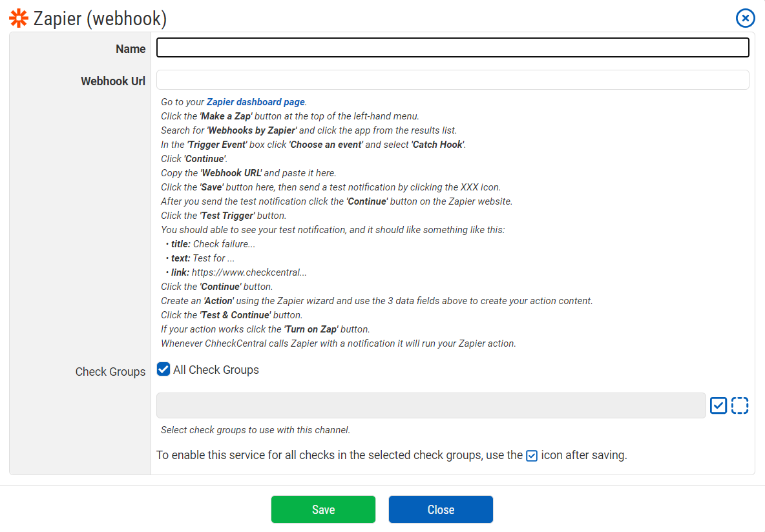
Task: Click the 'Turn on Zap' bold instruction text
Action: (311, 329)
